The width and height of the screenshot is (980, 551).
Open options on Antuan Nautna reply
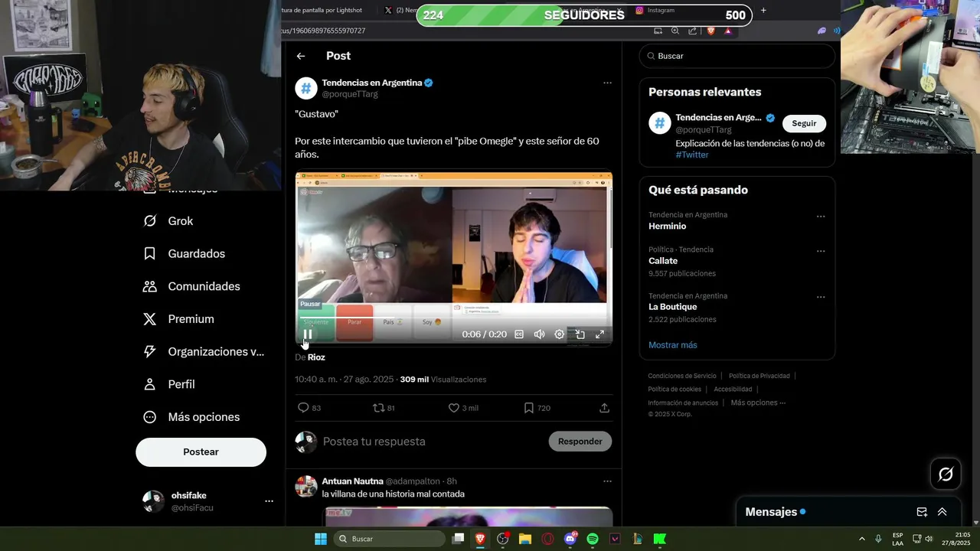[x=607, y=481]
